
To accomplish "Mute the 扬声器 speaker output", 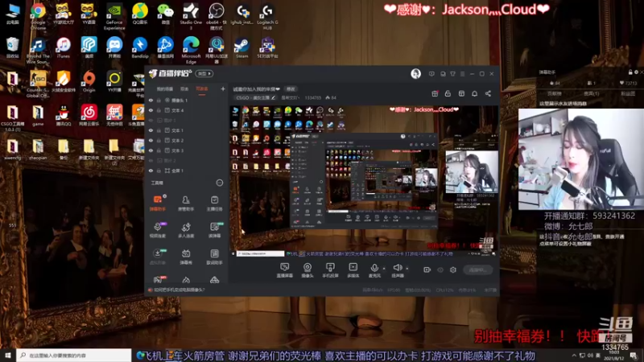I will 397,270.
